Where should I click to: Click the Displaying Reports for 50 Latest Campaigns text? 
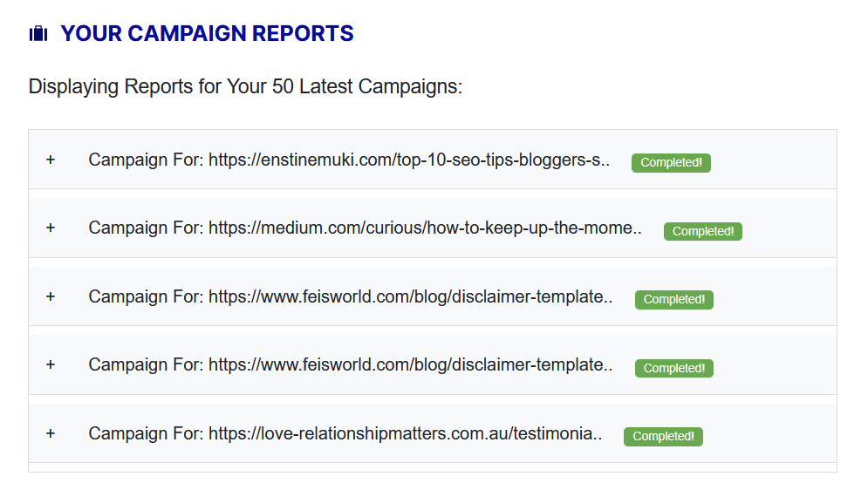click(x=245, y=87)
